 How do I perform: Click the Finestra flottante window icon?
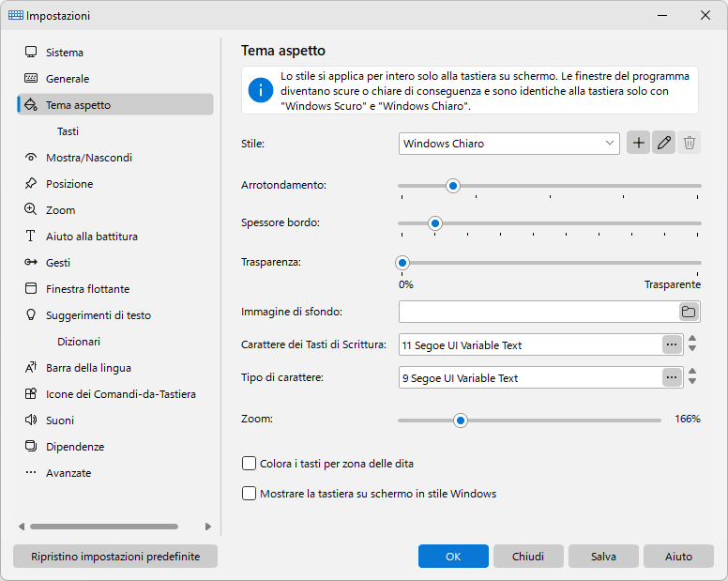click(x=31, y=288)
